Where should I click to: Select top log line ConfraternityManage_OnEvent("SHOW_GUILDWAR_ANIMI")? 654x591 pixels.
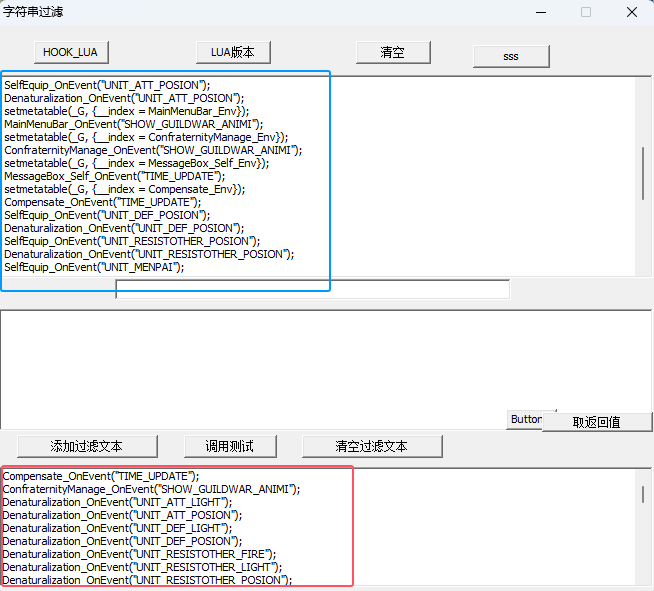(153, 150)
